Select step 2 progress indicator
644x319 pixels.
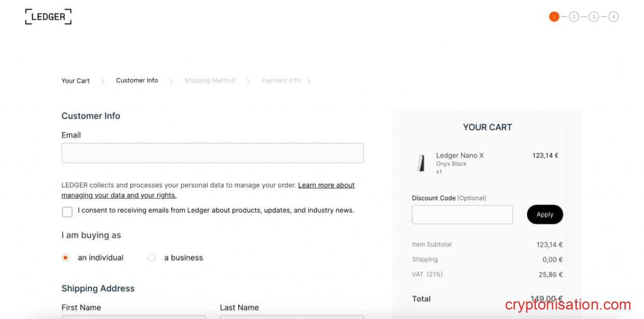574,17
